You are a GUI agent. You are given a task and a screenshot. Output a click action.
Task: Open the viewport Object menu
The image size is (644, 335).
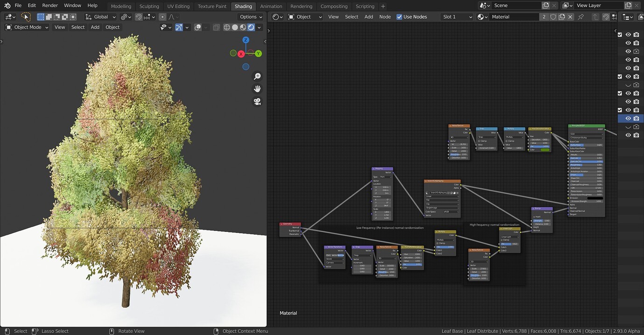[112, 27]
